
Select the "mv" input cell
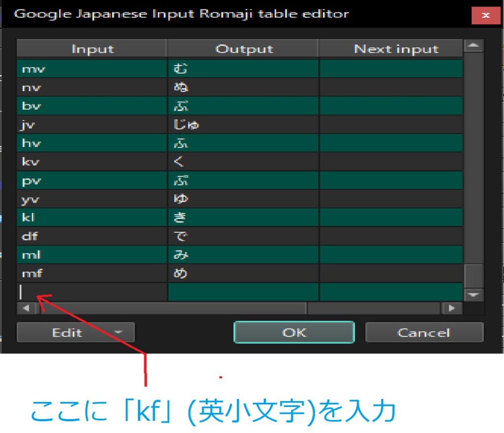[x=92, y=68]
